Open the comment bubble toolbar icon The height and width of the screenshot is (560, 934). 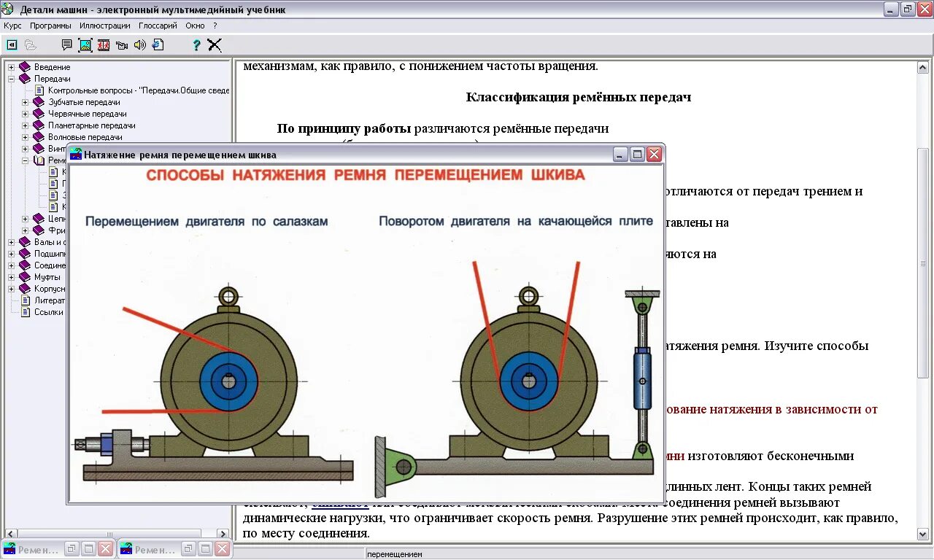66,45
